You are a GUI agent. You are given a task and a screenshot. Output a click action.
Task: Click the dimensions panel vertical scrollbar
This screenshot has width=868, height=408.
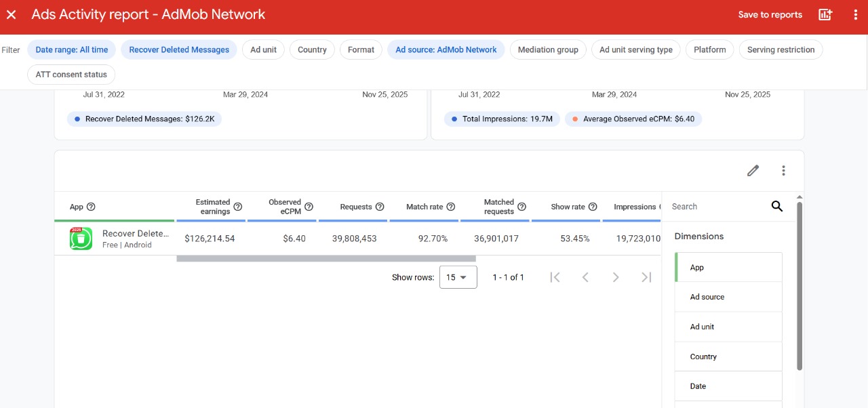tap(800, 285)
